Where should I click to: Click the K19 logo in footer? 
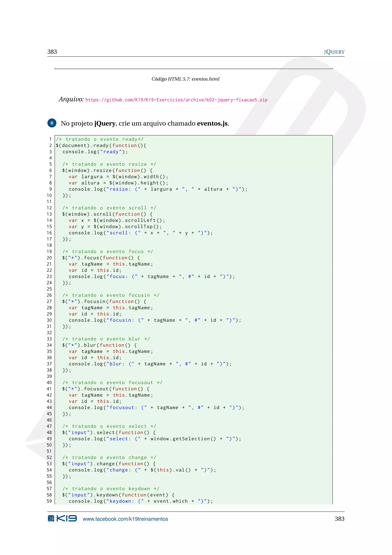click(x=62, y=519)
